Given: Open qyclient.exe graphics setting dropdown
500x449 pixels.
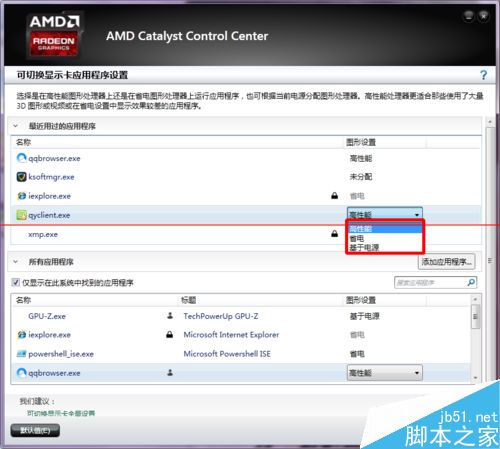Looking at the screenshot, I should click(x=385, y=215).
